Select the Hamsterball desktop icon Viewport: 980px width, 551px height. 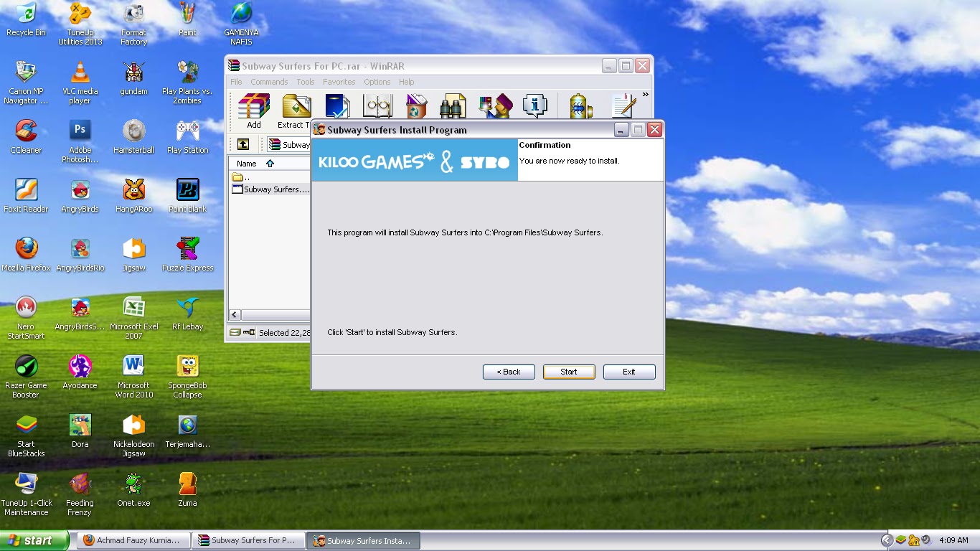tap(133, 137)
